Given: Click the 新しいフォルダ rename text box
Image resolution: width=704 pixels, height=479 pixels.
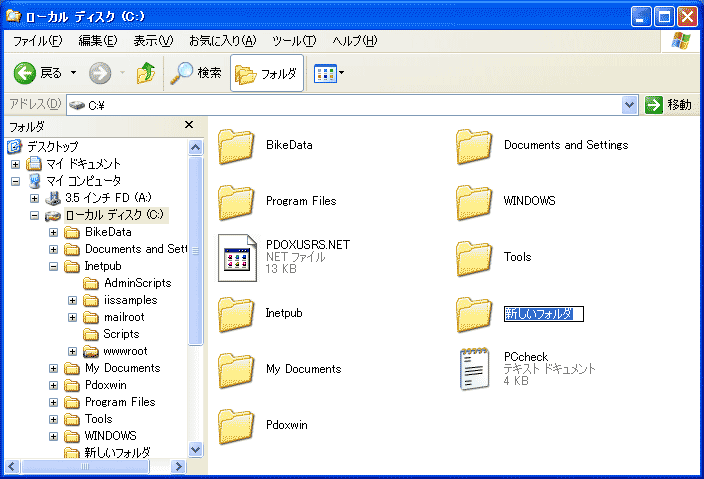Looking at the screenshot, I should 544,314.
